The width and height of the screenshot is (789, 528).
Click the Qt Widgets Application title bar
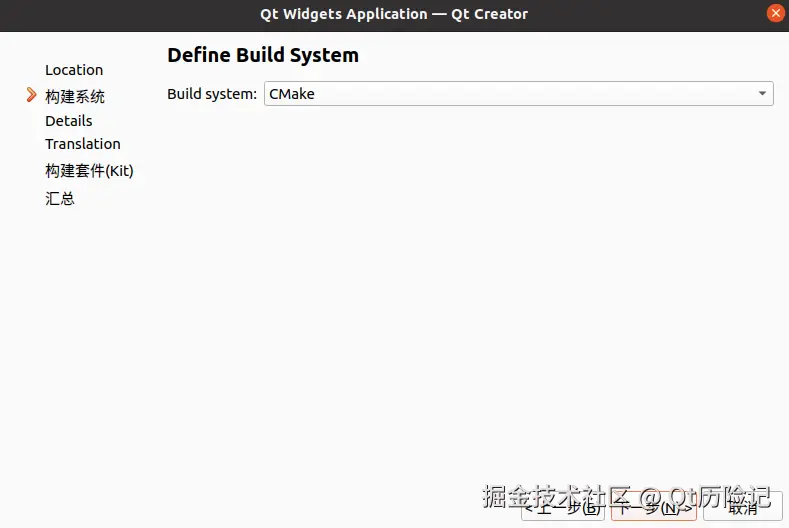tap(394, 14)
